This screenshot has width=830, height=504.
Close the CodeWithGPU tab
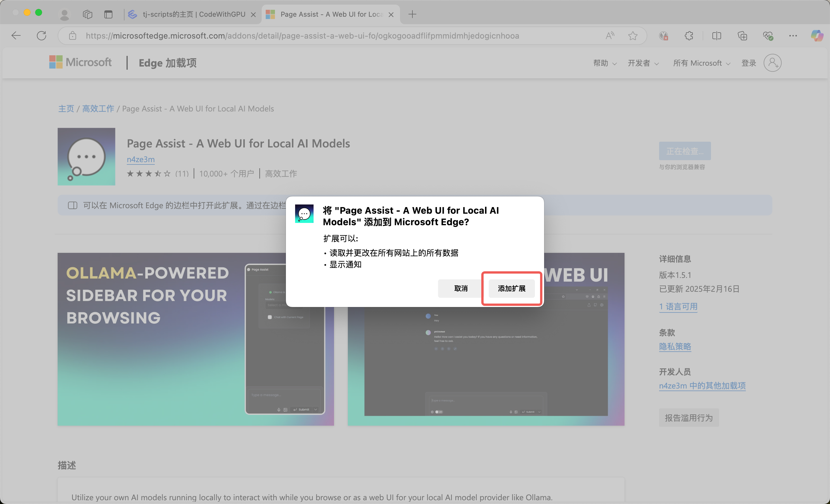click(253, 14)
